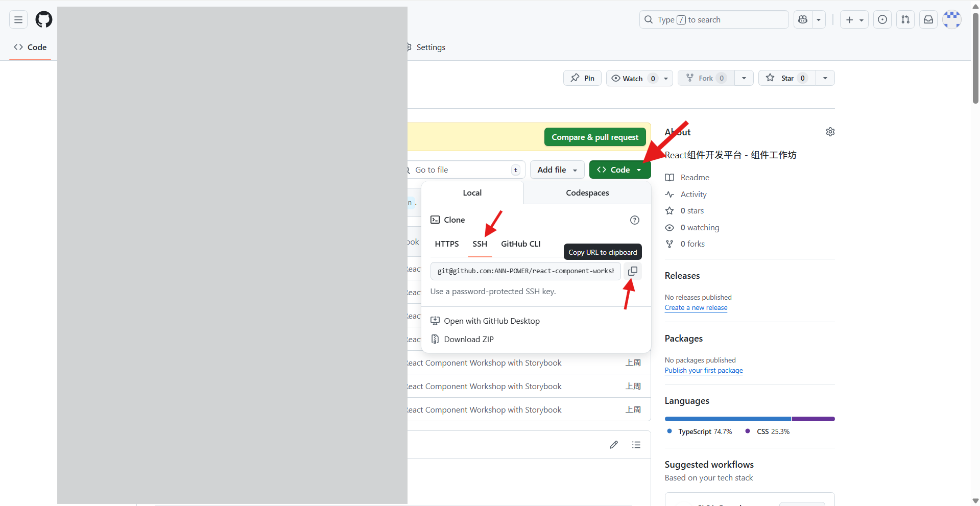Viewport: 980px width, 506px height.
Task: Switch to the Code repository tab
Action: tap(30, 47)
